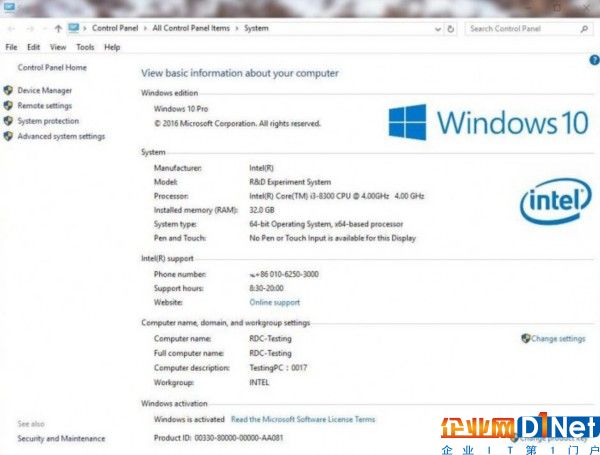
Task: Click the No Pen or Touch Input text
Action: (333, 238)
